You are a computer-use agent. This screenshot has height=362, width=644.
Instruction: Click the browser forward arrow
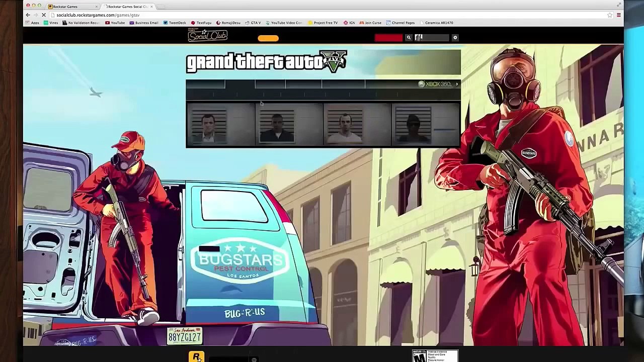pyautogui.click(x=36, y=15)
